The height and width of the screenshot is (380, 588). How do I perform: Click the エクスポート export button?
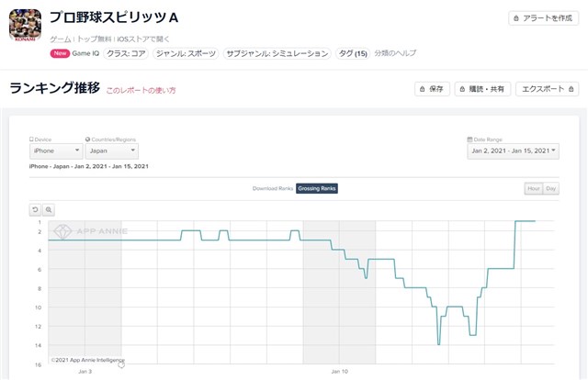547,89
